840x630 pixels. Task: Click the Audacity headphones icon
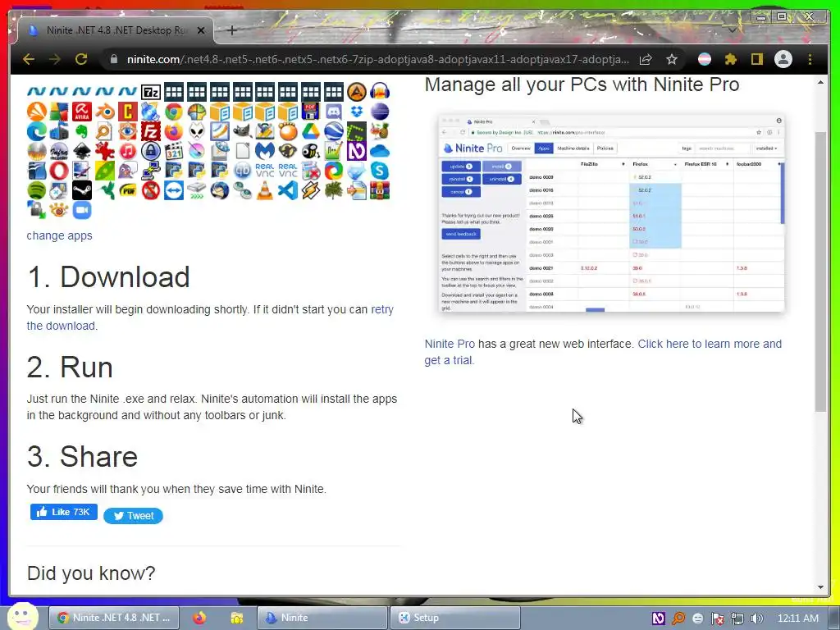[x=379, y=92]
